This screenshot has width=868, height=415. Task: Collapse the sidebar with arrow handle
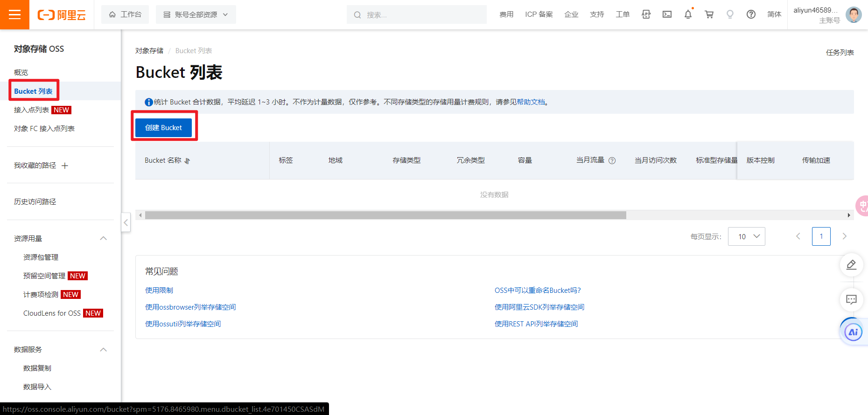point(126,222)
